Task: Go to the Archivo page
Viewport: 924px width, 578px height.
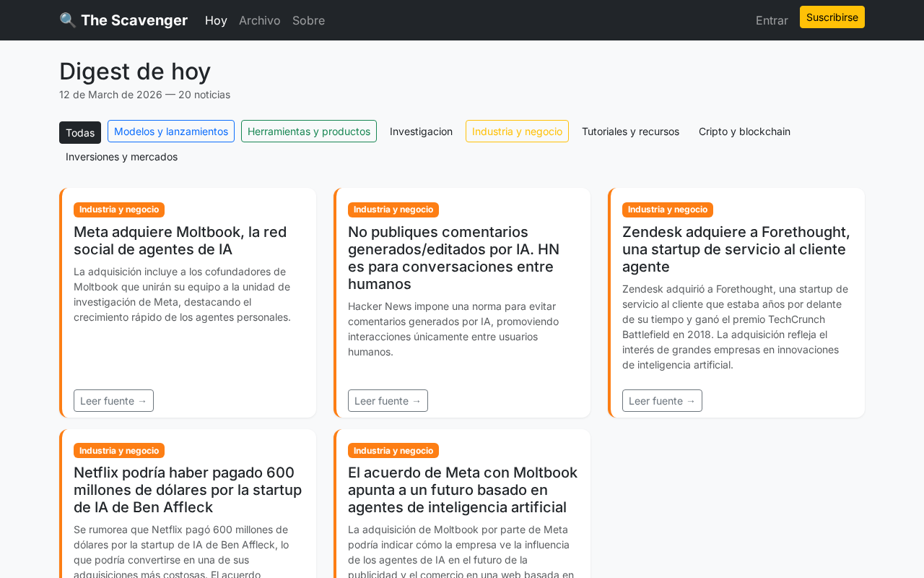Action: (x=259, y=20)
